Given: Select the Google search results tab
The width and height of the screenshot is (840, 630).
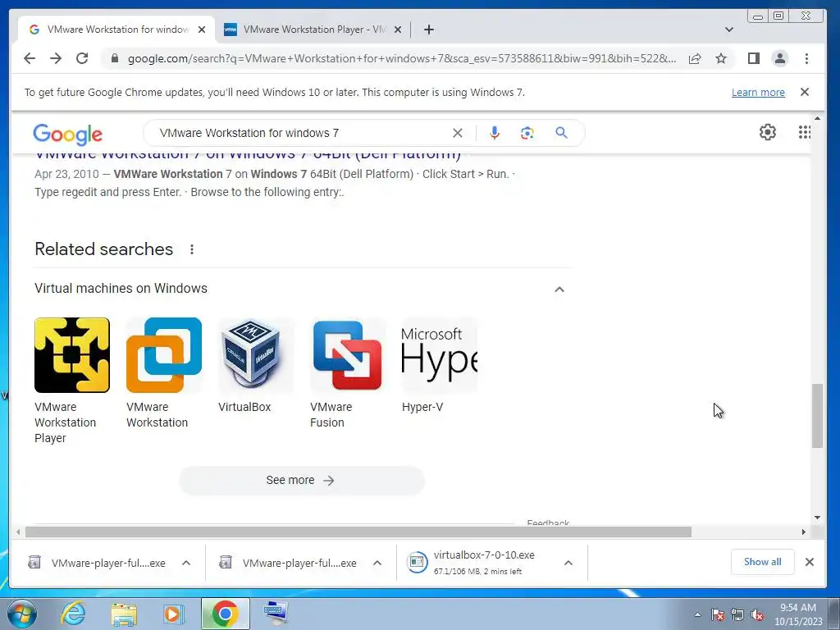Looking at the screenshot, I should tap(116, 30).
